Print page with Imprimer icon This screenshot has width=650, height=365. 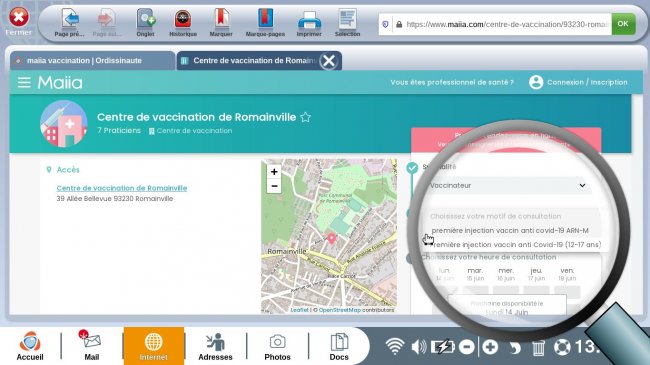309,20
